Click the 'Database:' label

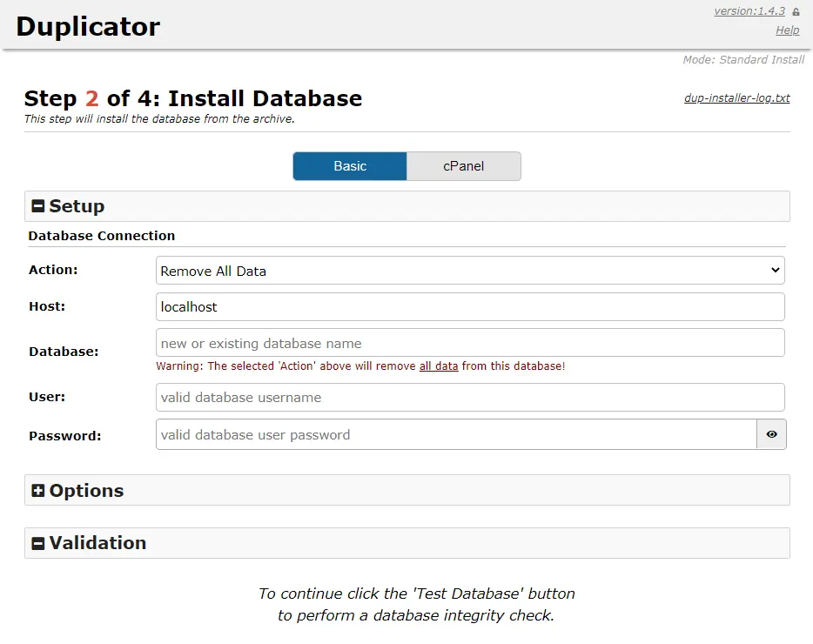(x=64, y=352)
